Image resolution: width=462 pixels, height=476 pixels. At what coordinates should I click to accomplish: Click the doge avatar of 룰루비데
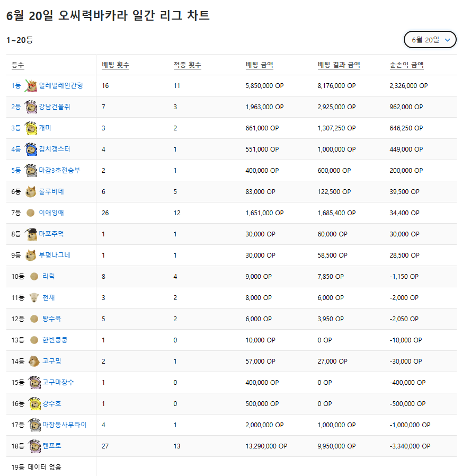[x=31, y=191]
